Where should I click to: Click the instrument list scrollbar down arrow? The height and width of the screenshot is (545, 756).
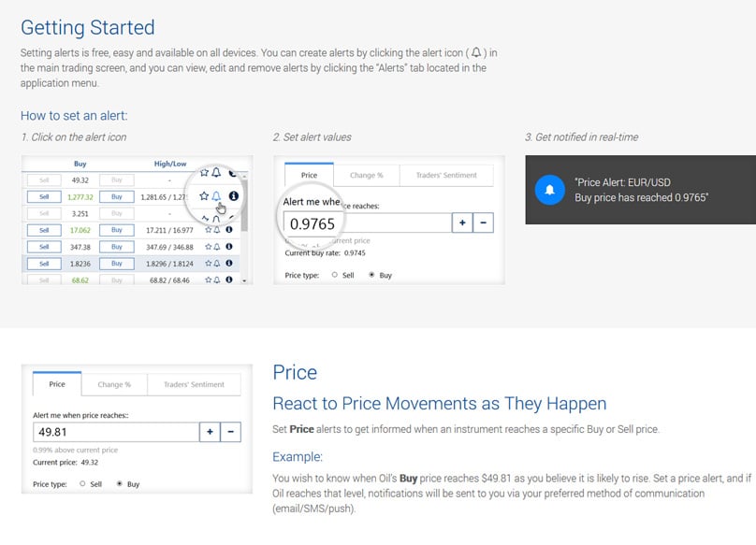(x=244, y=280)
